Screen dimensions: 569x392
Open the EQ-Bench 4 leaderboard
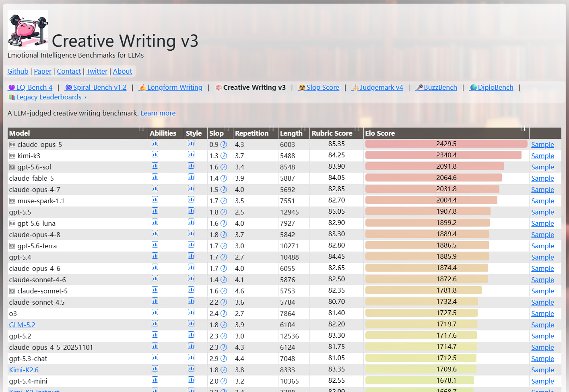click(31, 87)
